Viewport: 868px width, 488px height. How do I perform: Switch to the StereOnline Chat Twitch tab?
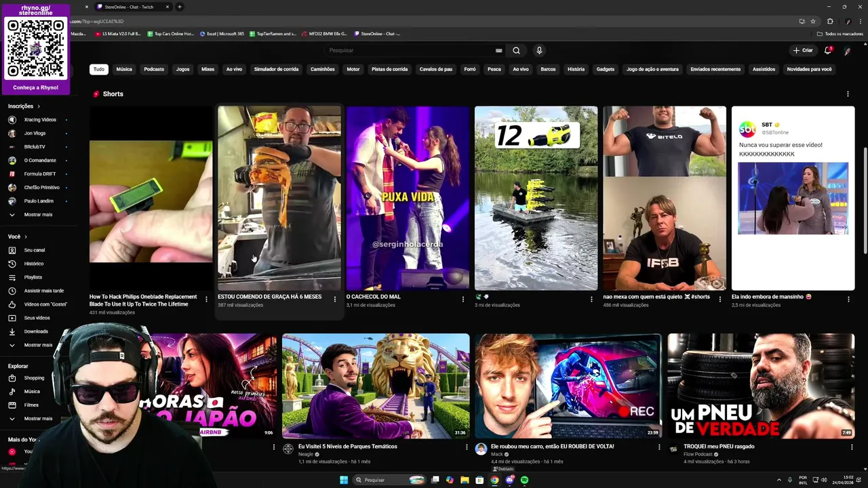coord(132,7)
